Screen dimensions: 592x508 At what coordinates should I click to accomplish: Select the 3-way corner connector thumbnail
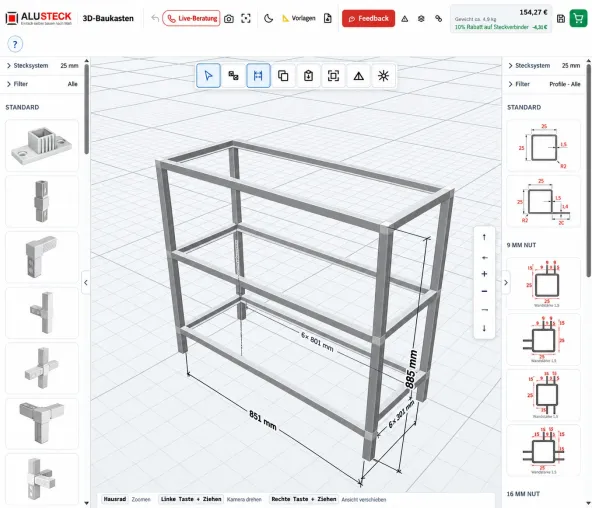click(x=42, y=424)
